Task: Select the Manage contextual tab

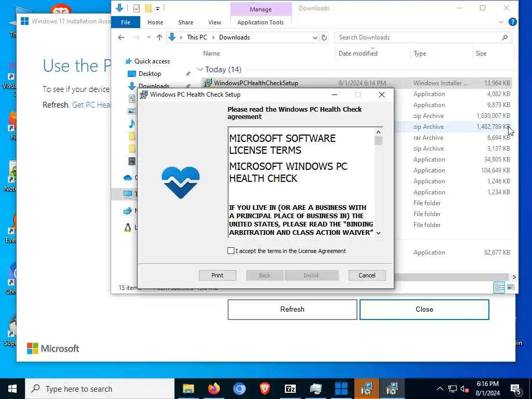Action: point(261,9)
